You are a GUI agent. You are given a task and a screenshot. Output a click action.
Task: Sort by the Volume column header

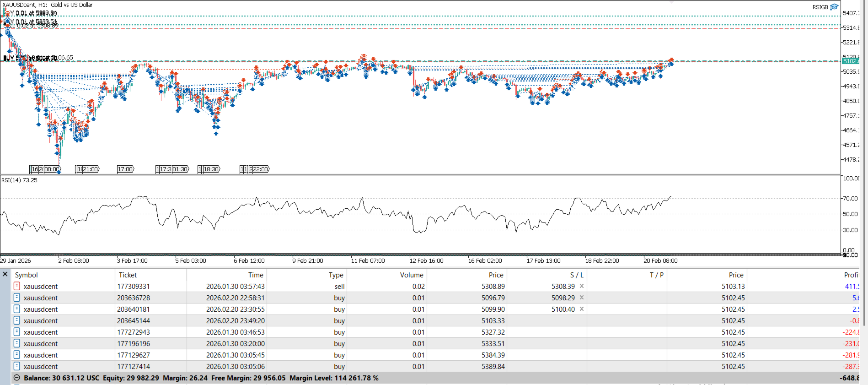point(411,275)
